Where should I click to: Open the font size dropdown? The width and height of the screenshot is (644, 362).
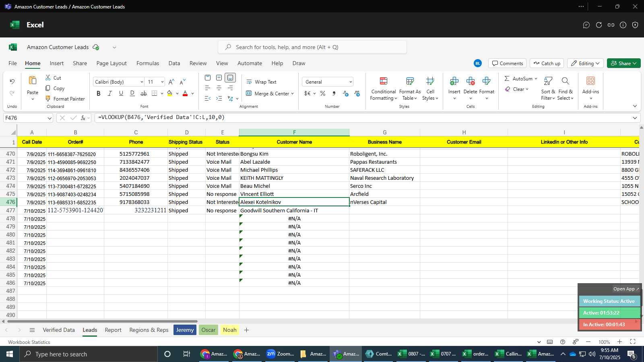(x=162, y=82)
